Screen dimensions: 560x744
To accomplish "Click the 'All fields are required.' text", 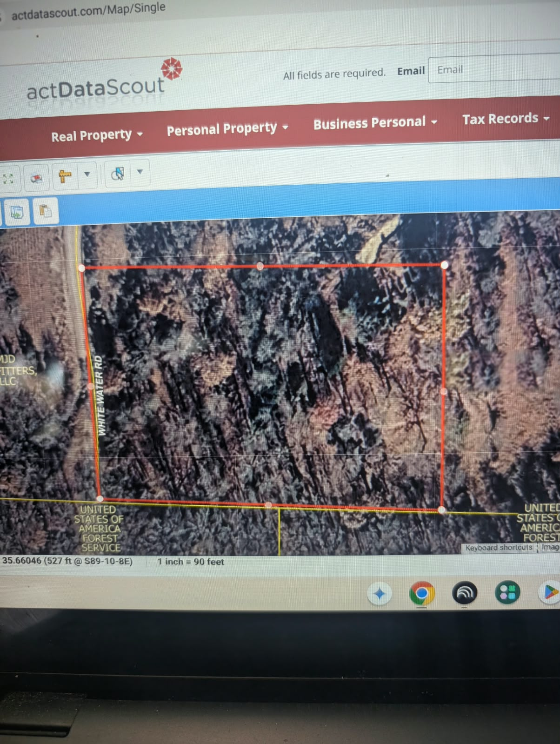I will (x=334, y=74).
